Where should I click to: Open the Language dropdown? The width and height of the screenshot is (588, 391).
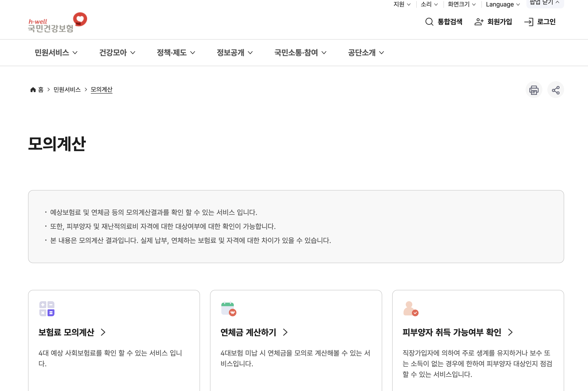click(502, 4)
